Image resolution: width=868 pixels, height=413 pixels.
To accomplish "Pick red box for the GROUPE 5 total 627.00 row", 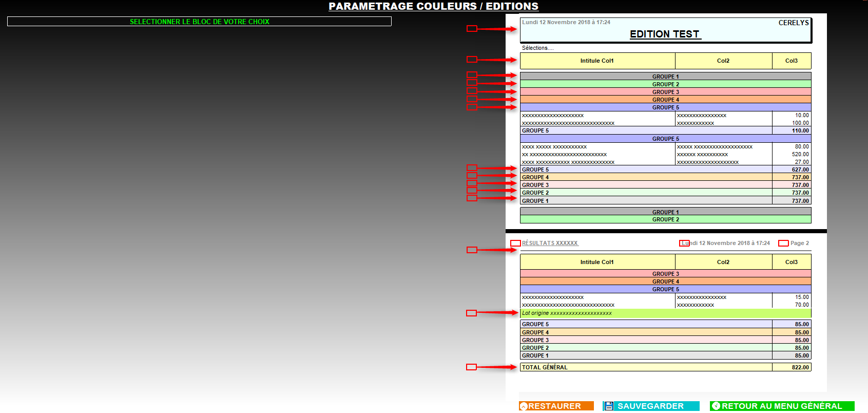I will 472,168.
